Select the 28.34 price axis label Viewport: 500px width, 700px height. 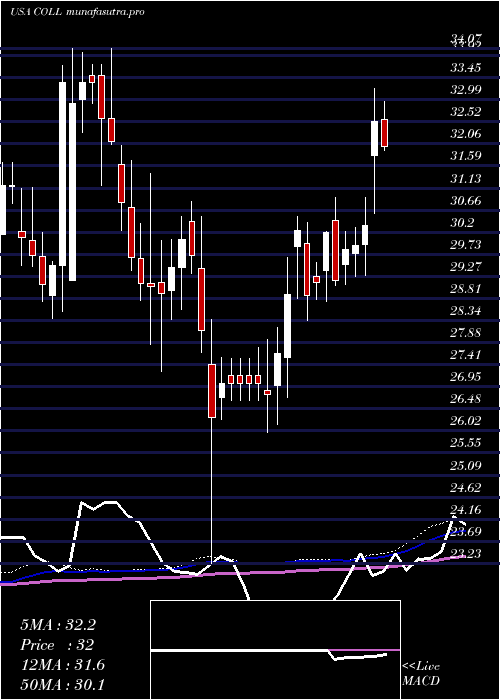[x=466, y=311]
